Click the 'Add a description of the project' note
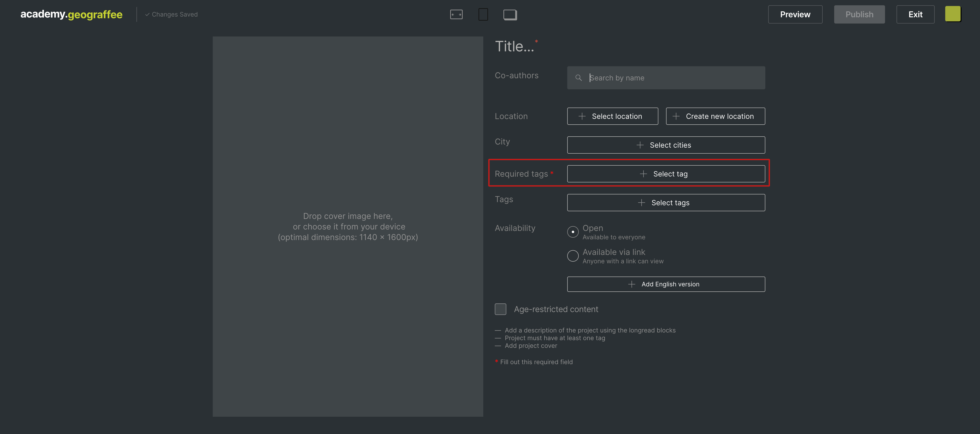980x434 pixels. coord(590,331)
